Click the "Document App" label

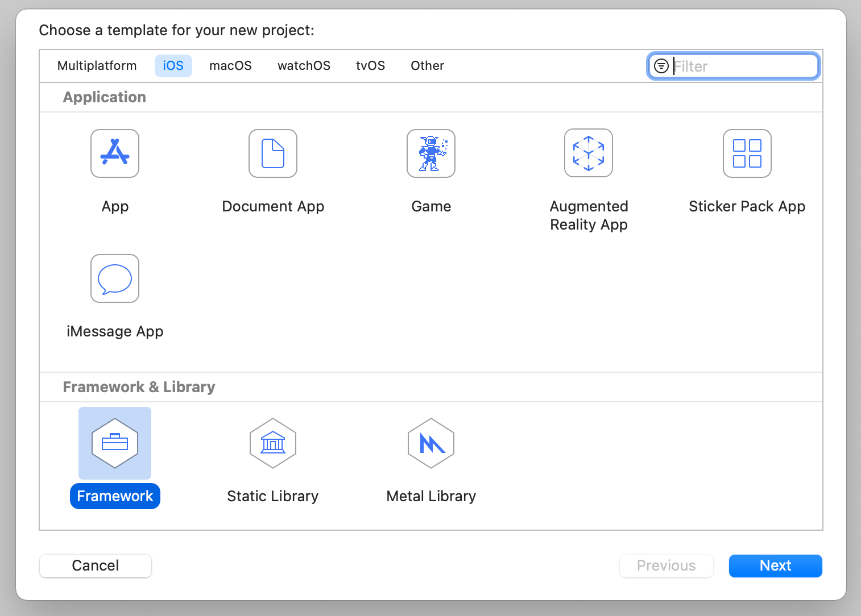273,206
